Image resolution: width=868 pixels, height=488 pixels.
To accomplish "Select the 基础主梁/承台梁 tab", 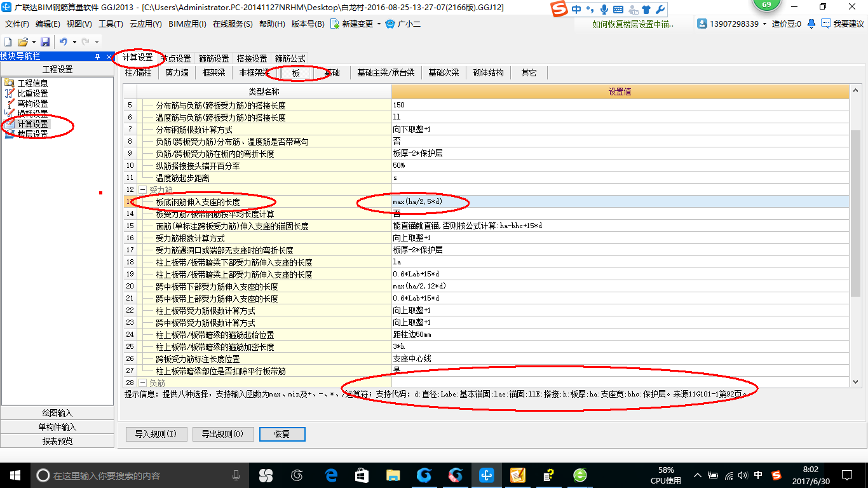I will pyautogui.click(x=386, y=73).
